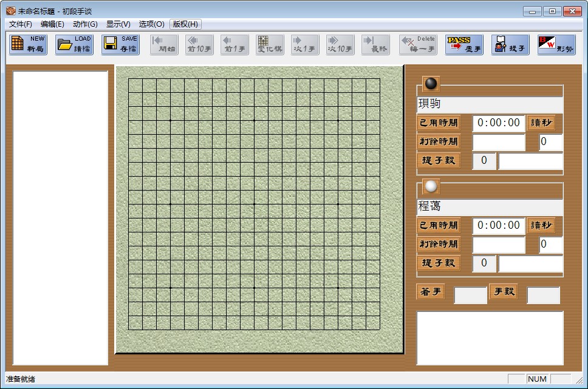Image resolution: width=588 pixels, height=389 pixels.
Task: Click the Delete 悔一手 undo move icon
Action: pos(418,44)
